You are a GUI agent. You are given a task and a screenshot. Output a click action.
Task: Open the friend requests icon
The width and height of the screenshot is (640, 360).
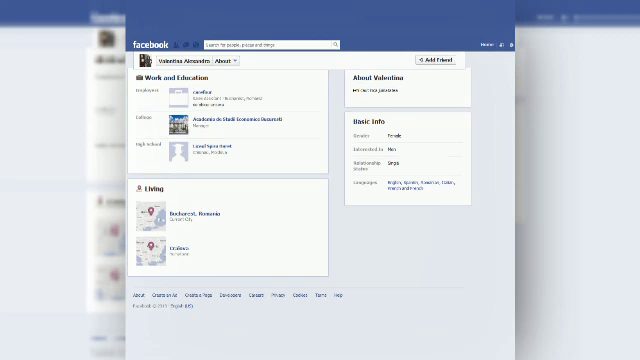click(x=176, y=45)
